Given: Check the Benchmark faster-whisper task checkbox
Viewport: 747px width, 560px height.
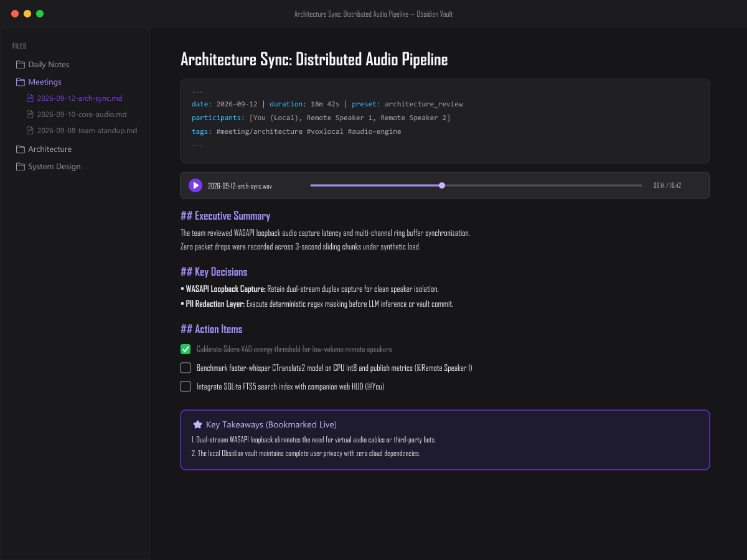Looking at the screenshot, I should point(186,368).
